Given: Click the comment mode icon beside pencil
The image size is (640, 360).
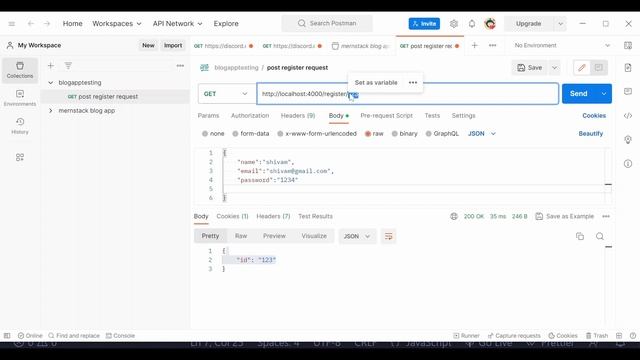Looking at the screenshot, I should pos(599,68).
